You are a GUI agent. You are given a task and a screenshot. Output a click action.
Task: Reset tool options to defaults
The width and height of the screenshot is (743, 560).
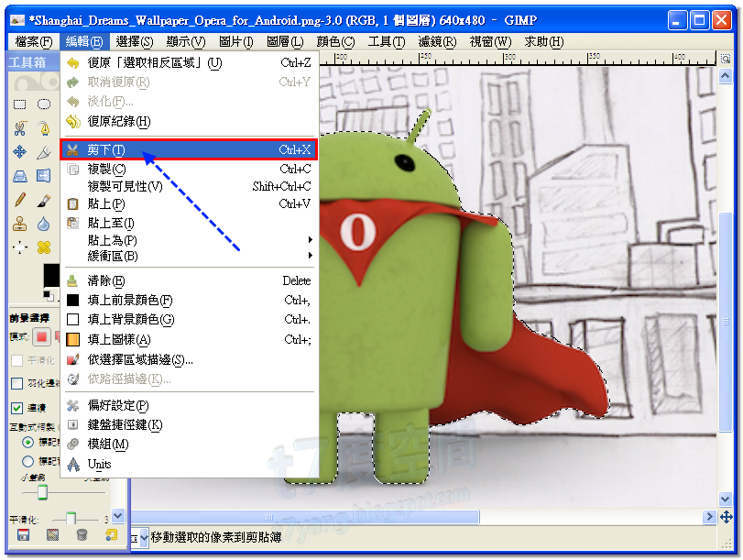[x=112, y=535]
